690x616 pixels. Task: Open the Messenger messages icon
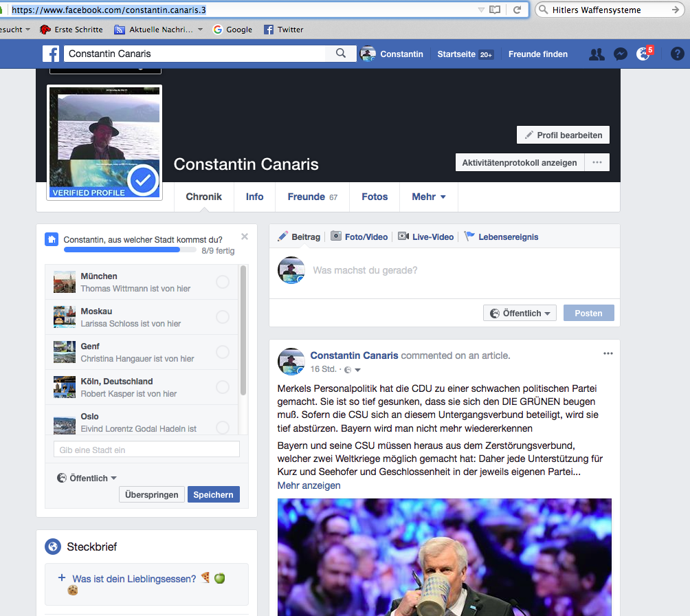(620, 54)
